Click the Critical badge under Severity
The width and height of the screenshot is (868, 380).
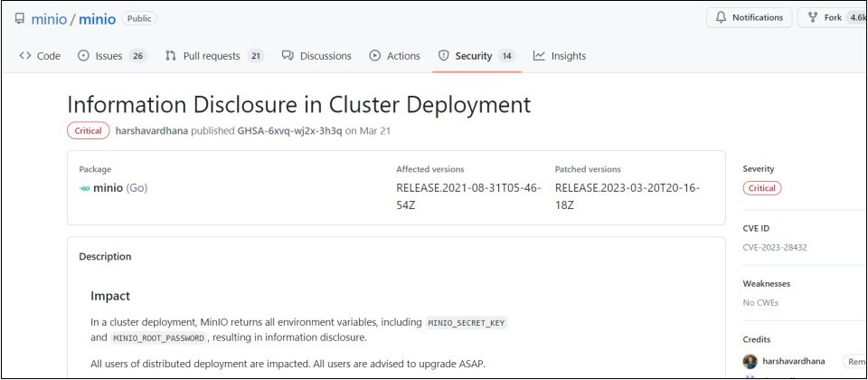[761, 188]
